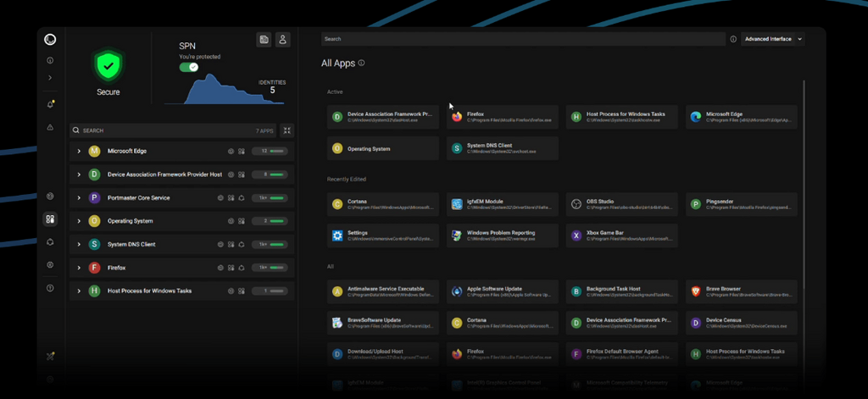Open the Device Census card
868x399 pixels.
(x=742, y=323)
